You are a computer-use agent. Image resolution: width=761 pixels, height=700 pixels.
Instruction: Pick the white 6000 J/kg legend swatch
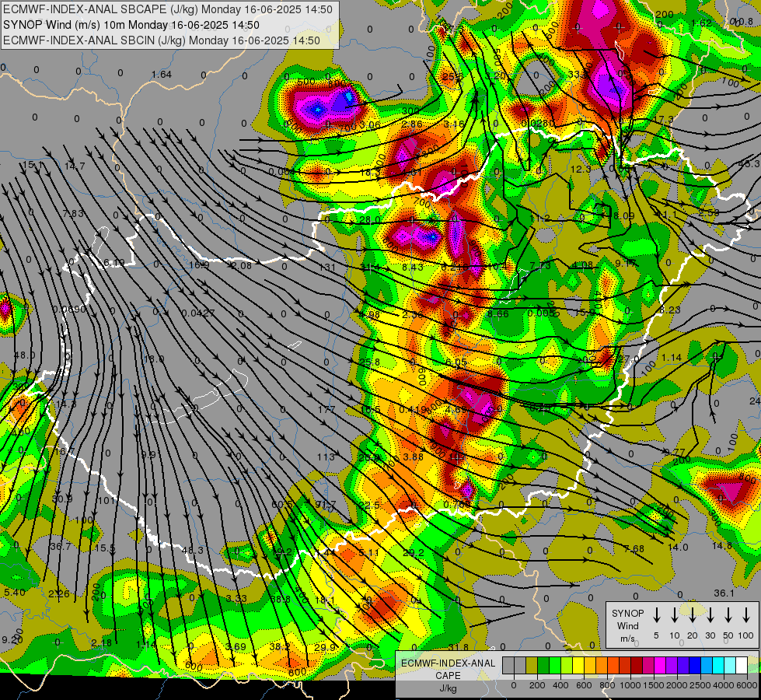click(742, 665)
